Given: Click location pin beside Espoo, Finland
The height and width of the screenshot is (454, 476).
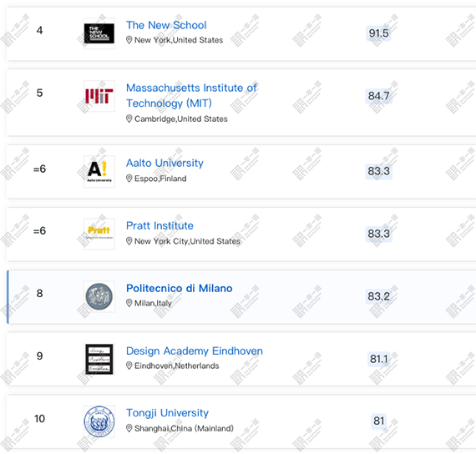Looking at the screenshot, I should (129, 179).
